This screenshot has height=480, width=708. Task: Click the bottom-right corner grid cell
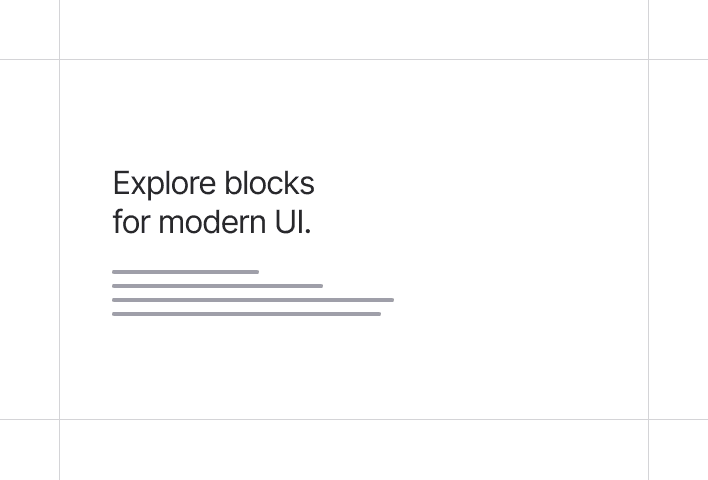pos(678,450)
